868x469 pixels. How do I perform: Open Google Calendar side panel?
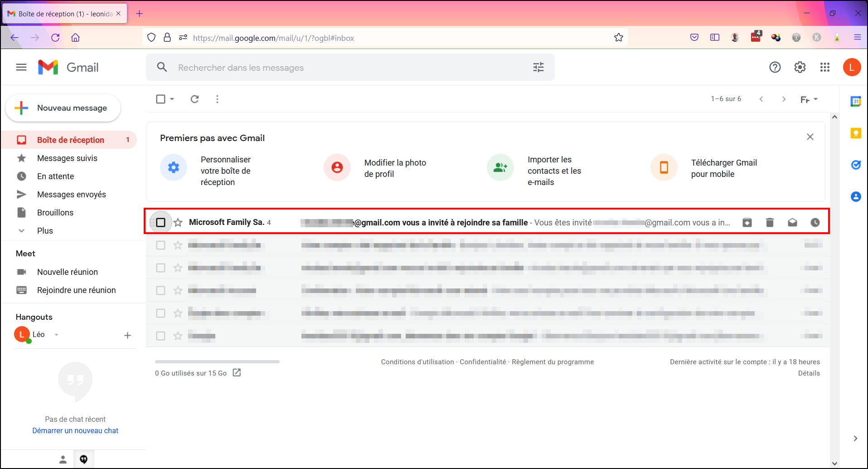pos(856,101)
